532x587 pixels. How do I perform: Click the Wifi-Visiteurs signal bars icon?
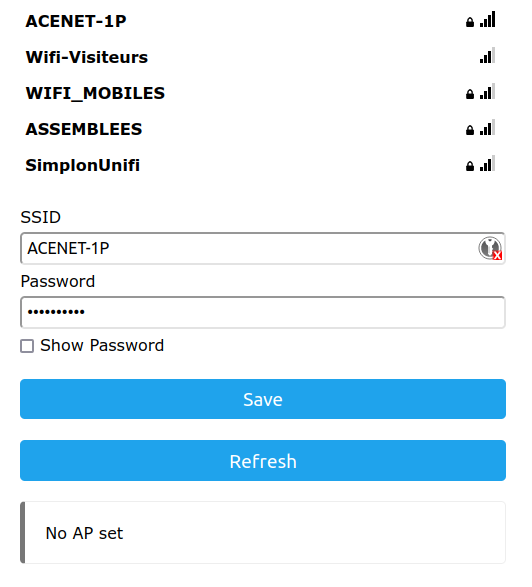point(487,55)
